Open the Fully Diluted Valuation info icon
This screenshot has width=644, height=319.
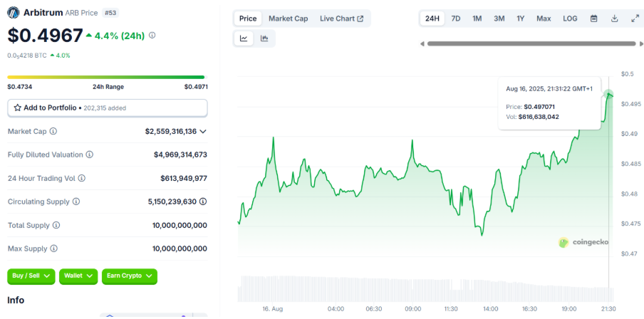click(x=90, y=155)
